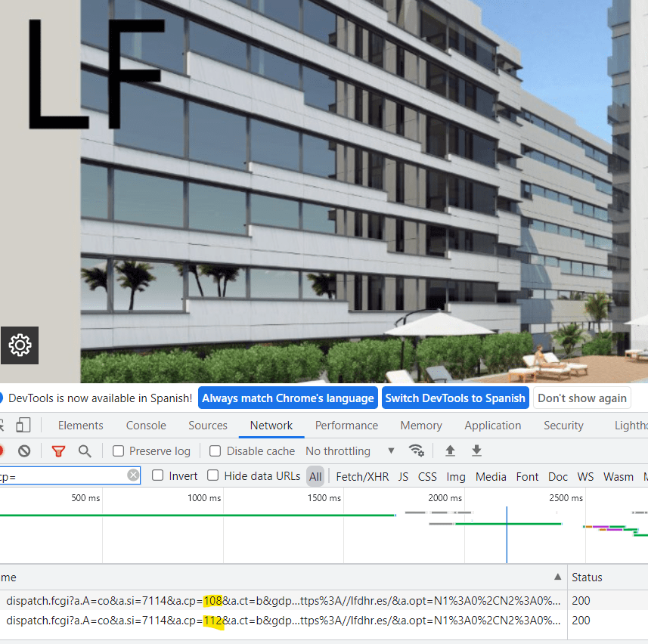This screenshot has height=644, width=648.
Task: Filter requests by Font type
Action: (x=527, y=476)
